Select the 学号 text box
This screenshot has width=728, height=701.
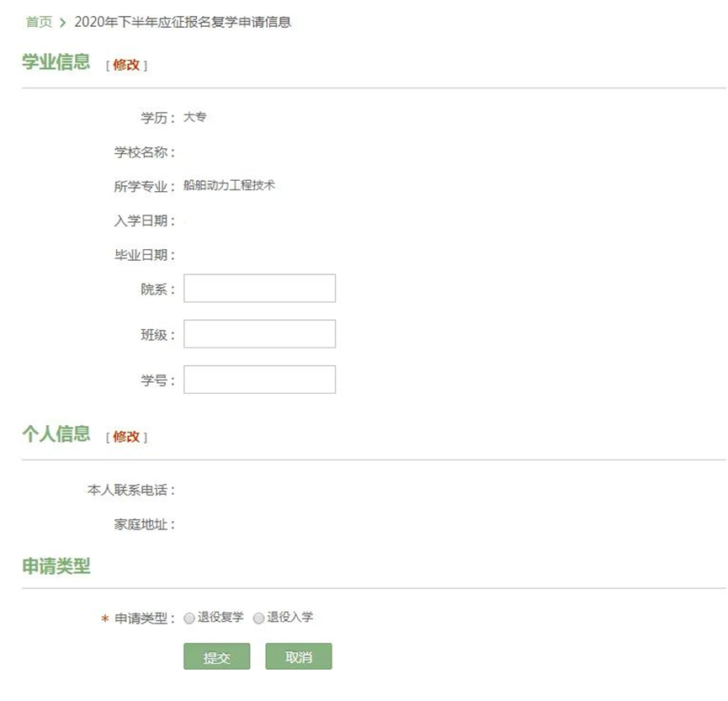[259, 379]
